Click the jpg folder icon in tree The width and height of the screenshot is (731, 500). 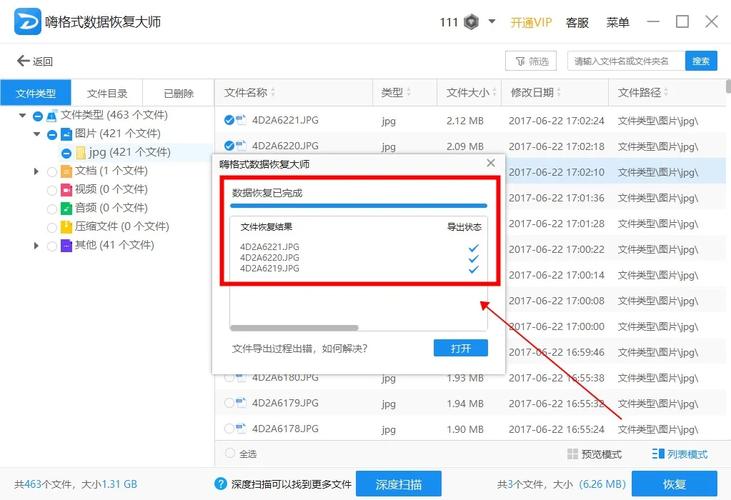pyautogui.click(x=81, y=152)
